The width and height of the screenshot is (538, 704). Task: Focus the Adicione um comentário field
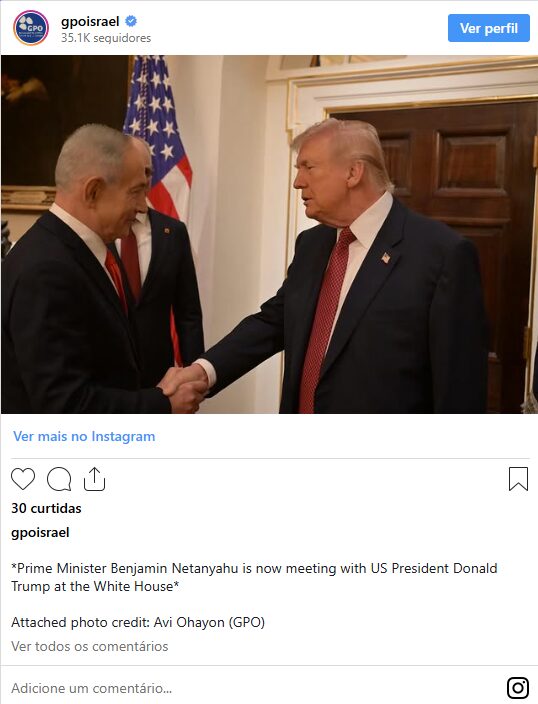[251, 688]
